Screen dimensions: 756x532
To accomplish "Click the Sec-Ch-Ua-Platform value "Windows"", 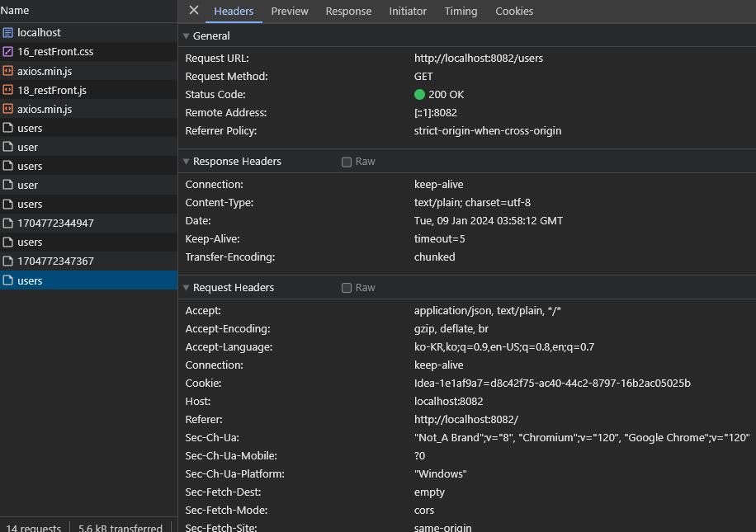I will (440, 474).
